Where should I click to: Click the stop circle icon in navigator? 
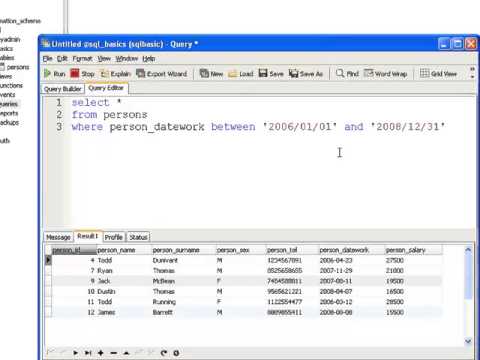tap(176, 353)
